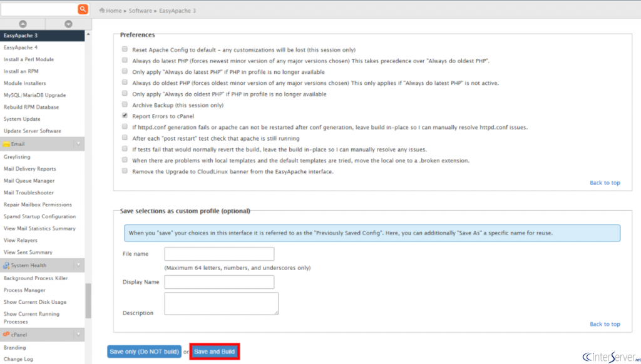Open Greylisting in the Email section
The image size is (641, 364).
click(x=17, y=157)
